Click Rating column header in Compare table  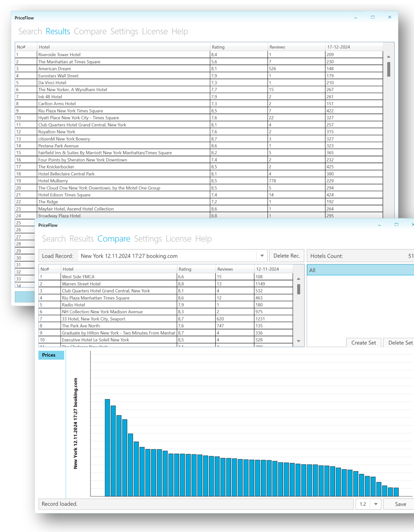point(196,269)
